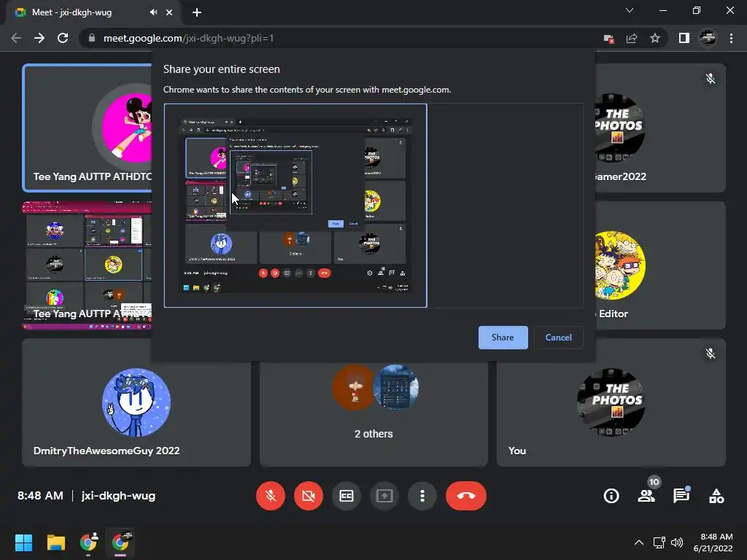Select the entire screen preview thumbnail

(295, 206)
